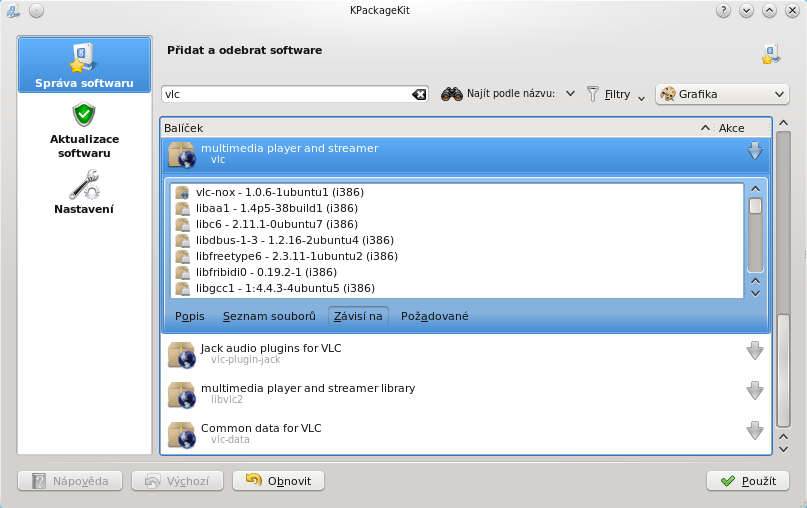Click package icon of libvlc2 row
807x508 pixels.
point(182,395)
